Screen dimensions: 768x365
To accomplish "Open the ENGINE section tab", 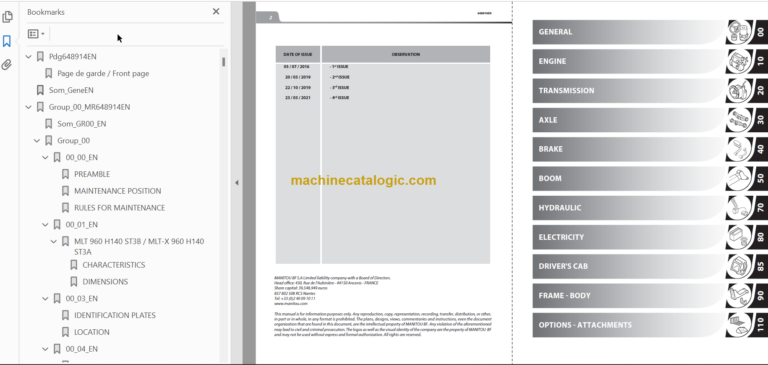I will pos(630,61).
